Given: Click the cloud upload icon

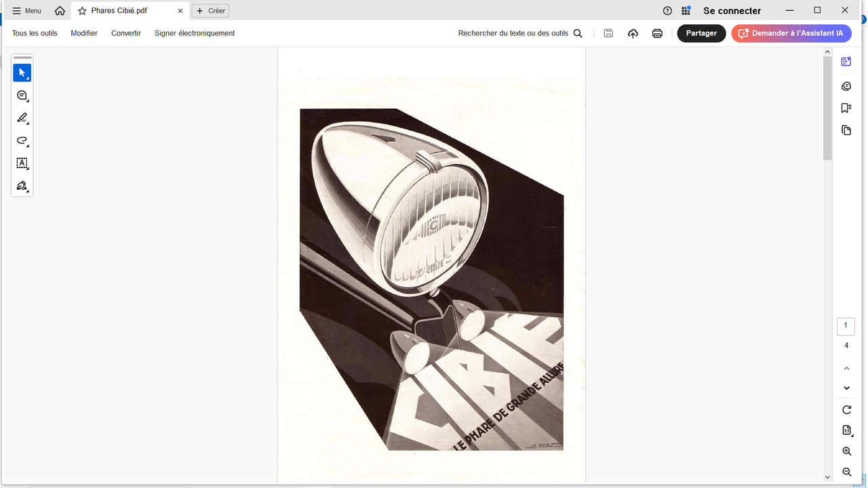Looking at the screenshot, I should click(633, 33).
